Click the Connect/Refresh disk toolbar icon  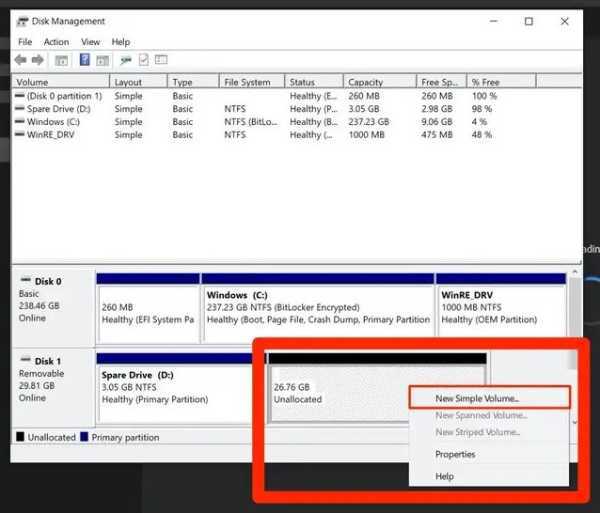coord(126,60)
